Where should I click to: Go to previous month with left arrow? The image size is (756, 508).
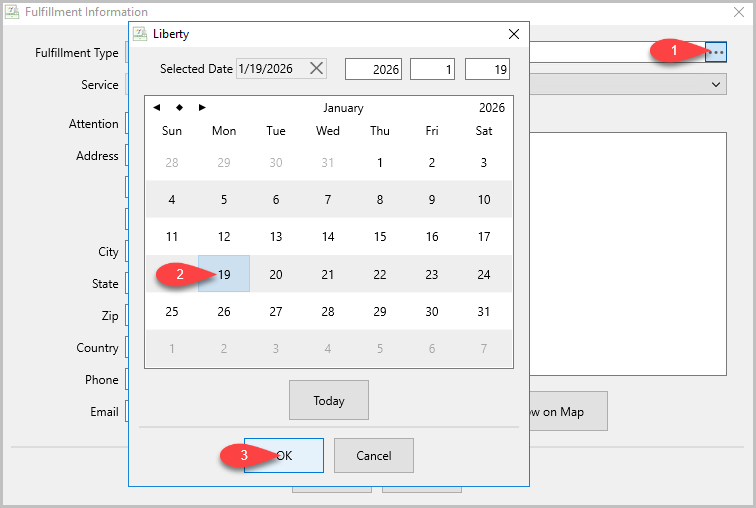[157, 107]
